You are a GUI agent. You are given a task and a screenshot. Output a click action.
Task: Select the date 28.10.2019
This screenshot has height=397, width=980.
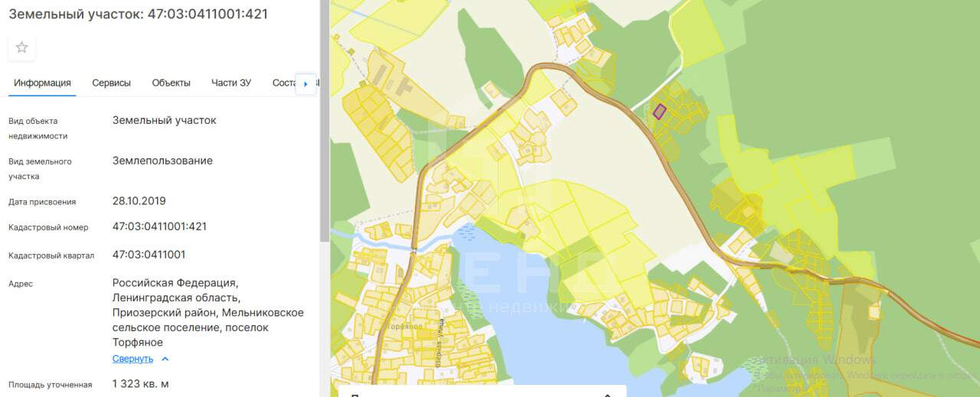click(x=139, y=201)
